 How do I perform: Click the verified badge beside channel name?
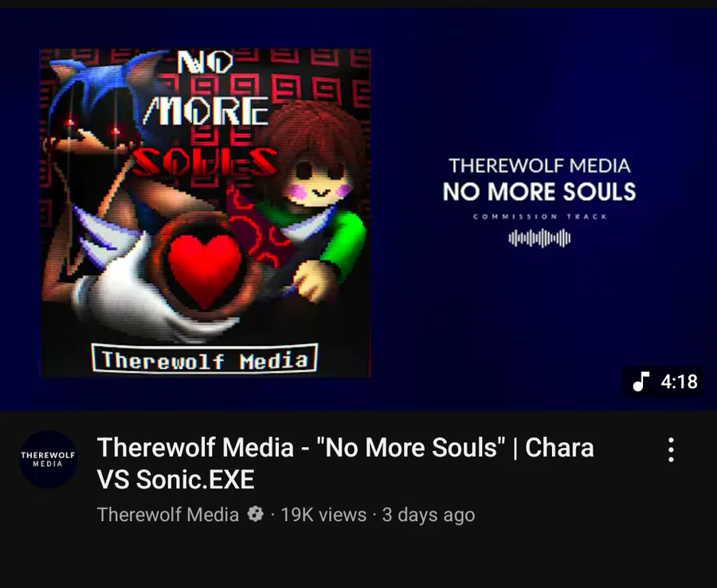tap(255, 515)
